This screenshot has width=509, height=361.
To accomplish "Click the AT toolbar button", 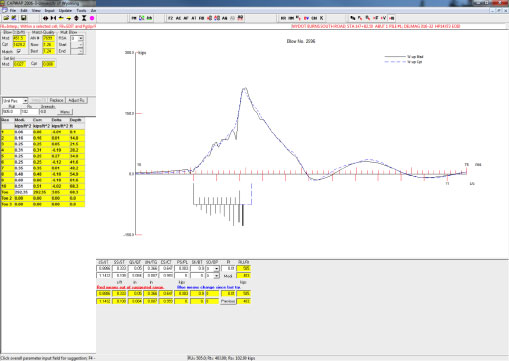I will tap(194, 18).
